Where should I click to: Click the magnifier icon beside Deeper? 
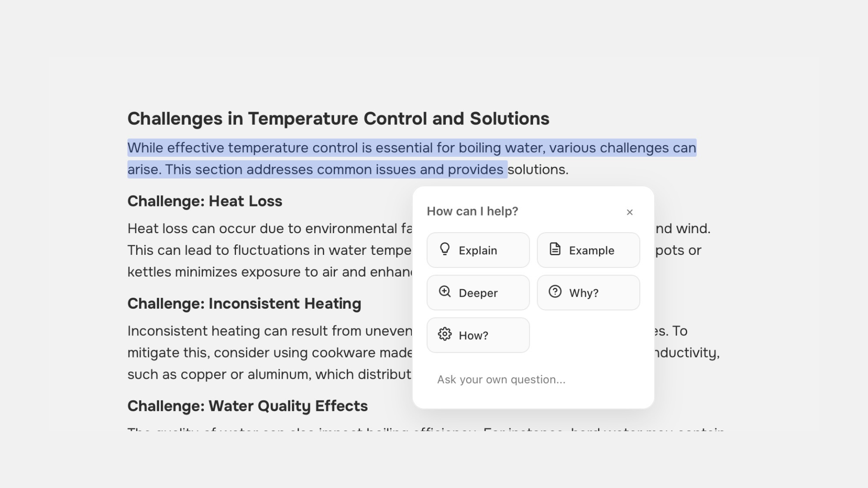pos(445,292)
